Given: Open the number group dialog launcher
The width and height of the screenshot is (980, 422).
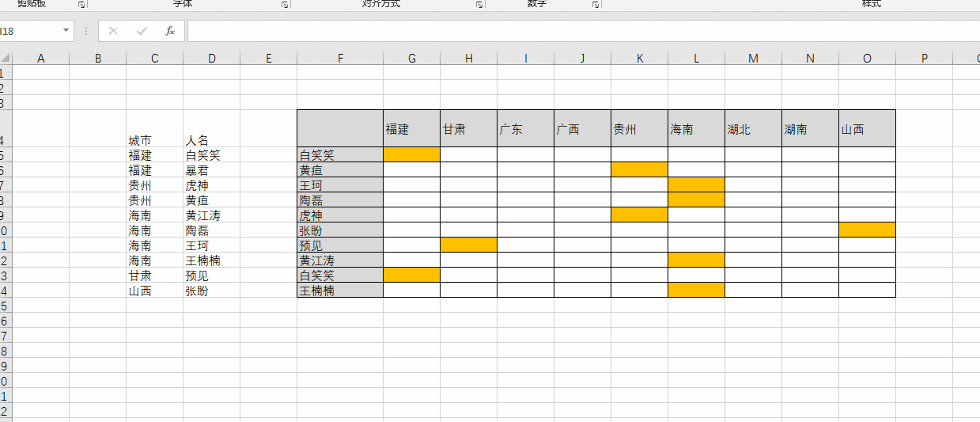Looking at the screenshot, I should [x=595, y=4].
